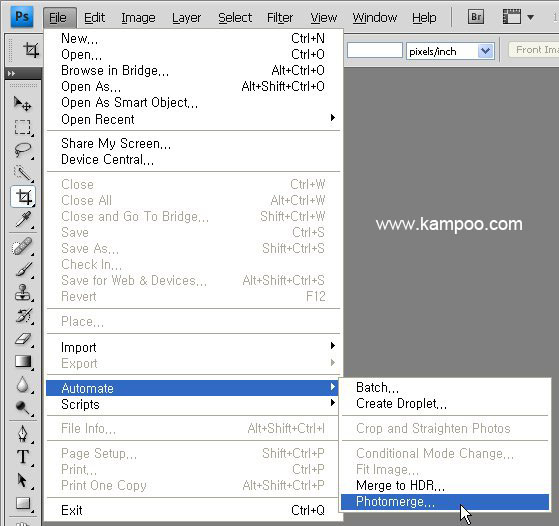Screen dimensions: 559x526
Task: Select the Rectangle shape tool
Action: click(x=23, y=504)
